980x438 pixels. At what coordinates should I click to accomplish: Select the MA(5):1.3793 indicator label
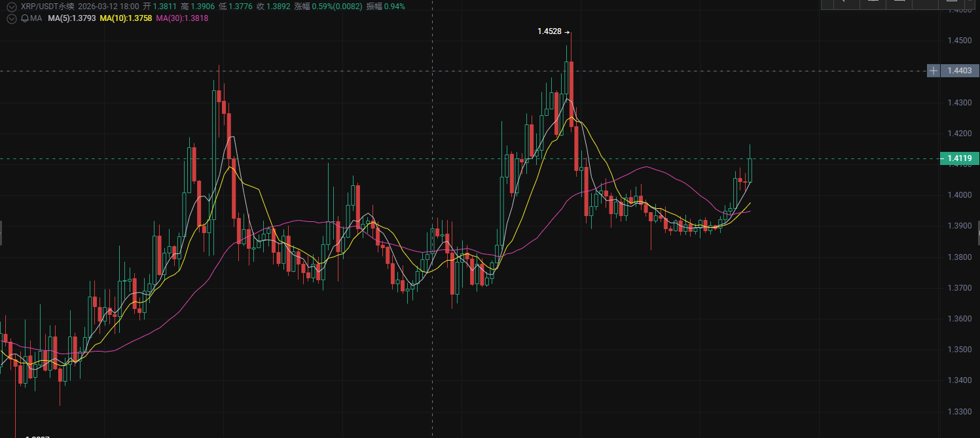[x=72, y=18]
